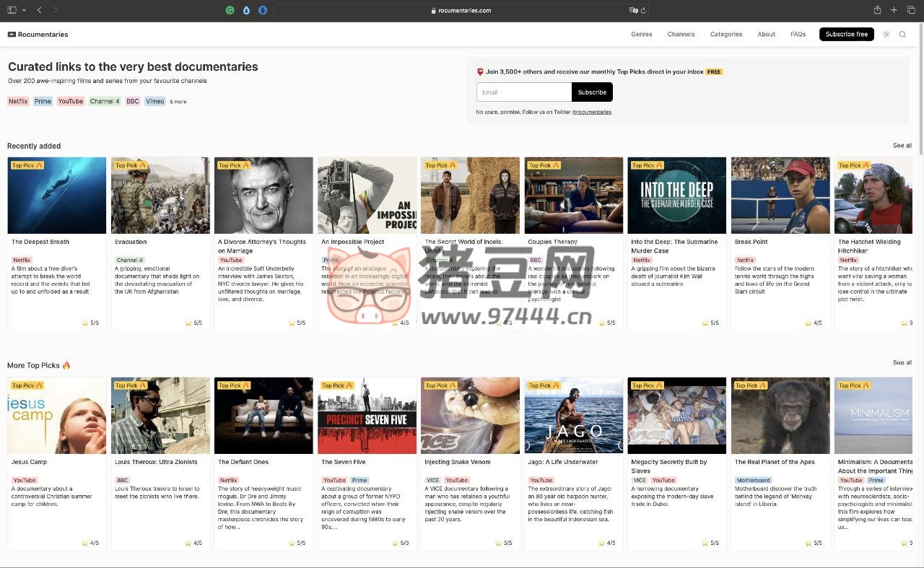This screenshot has width=924, height=568.
Task: Toggle dark mode with the sun icon
Action: pos(886,34)
